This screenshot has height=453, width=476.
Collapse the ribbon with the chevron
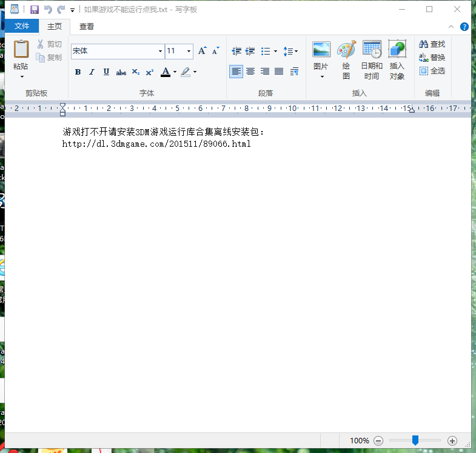click(x=451, y=27)
